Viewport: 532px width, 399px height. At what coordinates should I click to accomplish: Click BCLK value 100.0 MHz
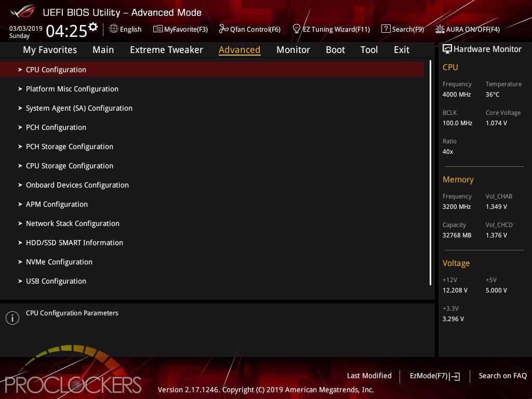coord(457,123)
